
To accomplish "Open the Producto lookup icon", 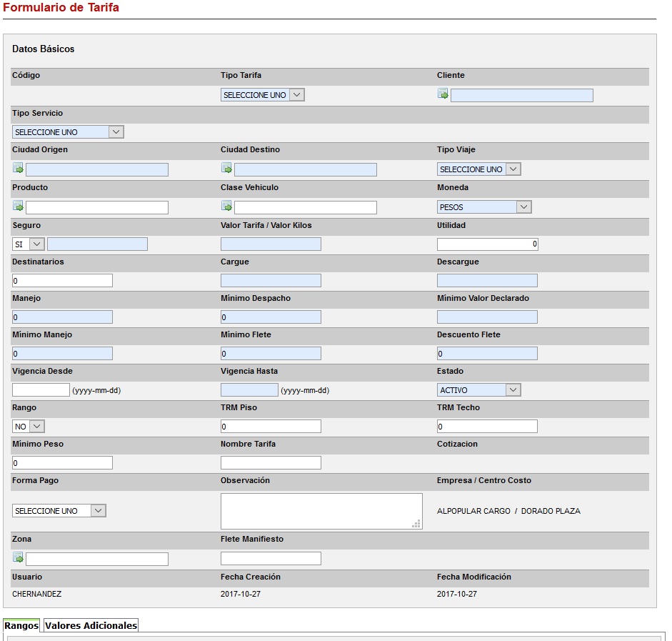I will pyautogui.click(x=18, y=207).
